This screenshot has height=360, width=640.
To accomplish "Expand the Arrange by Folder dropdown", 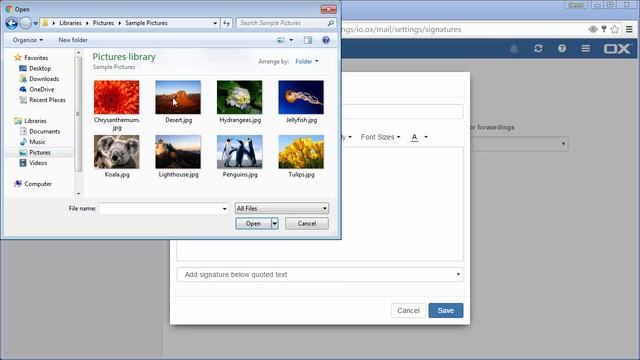I will coord(307,62).
